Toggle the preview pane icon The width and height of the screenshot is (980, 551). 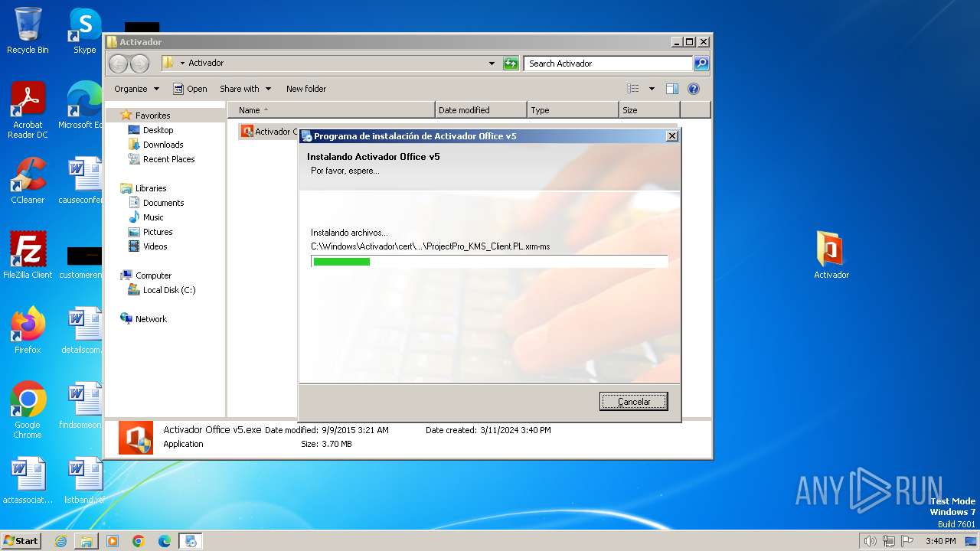pyautogui.click(x=672, y=89)
